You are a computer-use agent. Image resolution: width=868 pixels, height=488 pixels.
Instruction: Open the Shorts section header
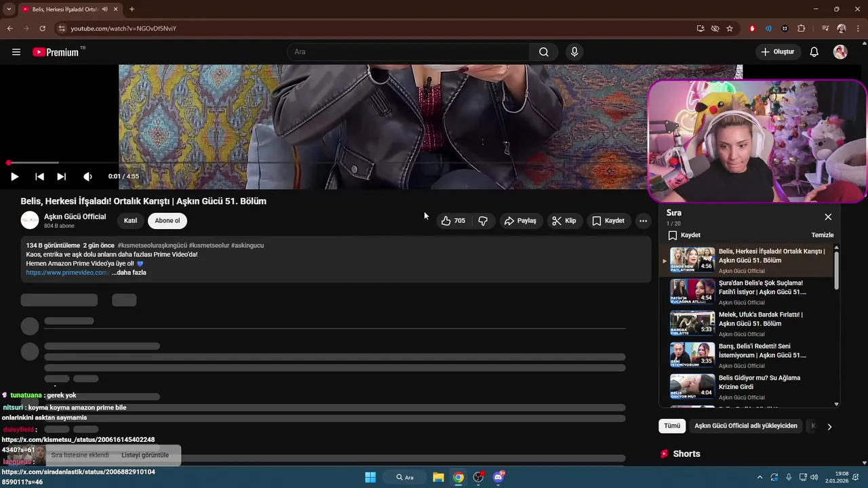tap(680, 454)
